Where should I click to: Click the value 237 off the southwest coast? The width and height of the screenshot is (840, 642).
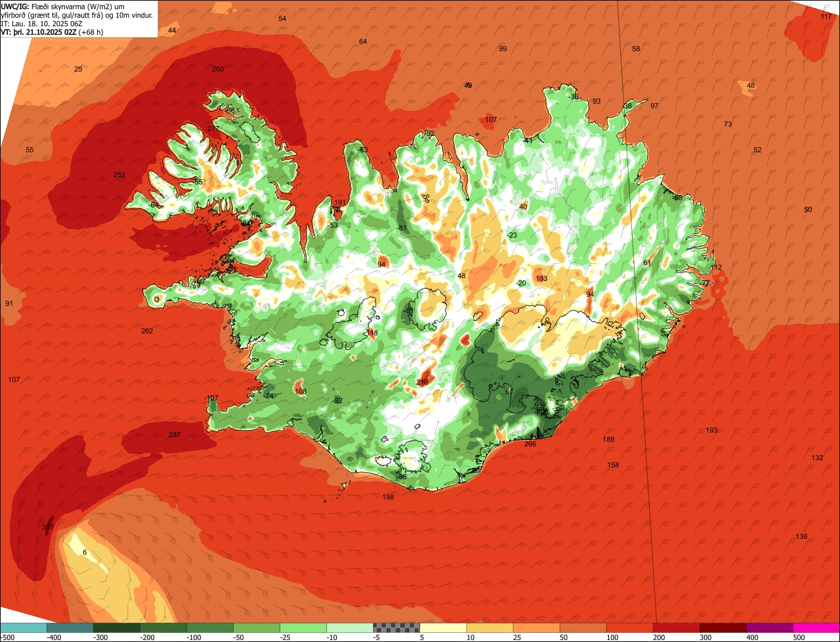(x=175, y=435)
